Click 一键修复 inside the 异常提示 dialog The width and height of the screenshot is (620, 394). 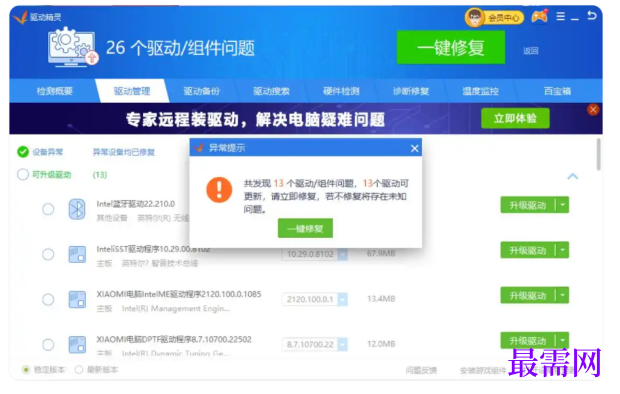305,228
